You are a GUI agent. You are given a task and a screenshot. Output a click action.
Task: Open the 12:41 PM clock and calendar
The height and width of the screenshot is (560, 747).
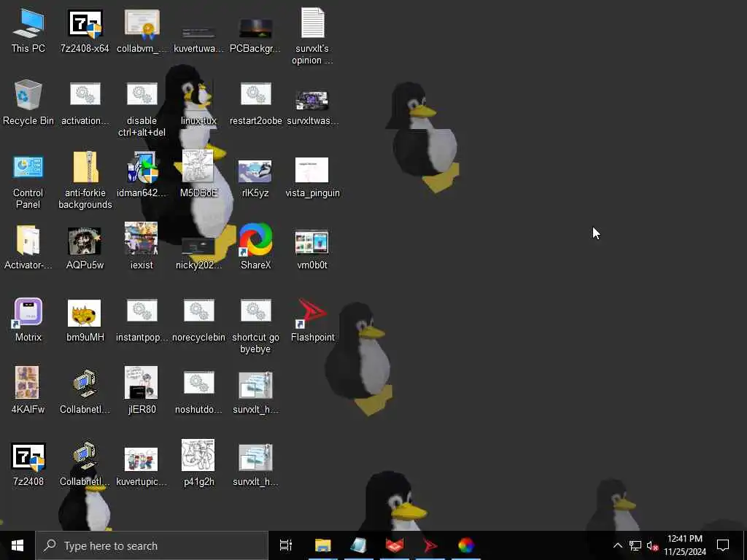point(685,545)
